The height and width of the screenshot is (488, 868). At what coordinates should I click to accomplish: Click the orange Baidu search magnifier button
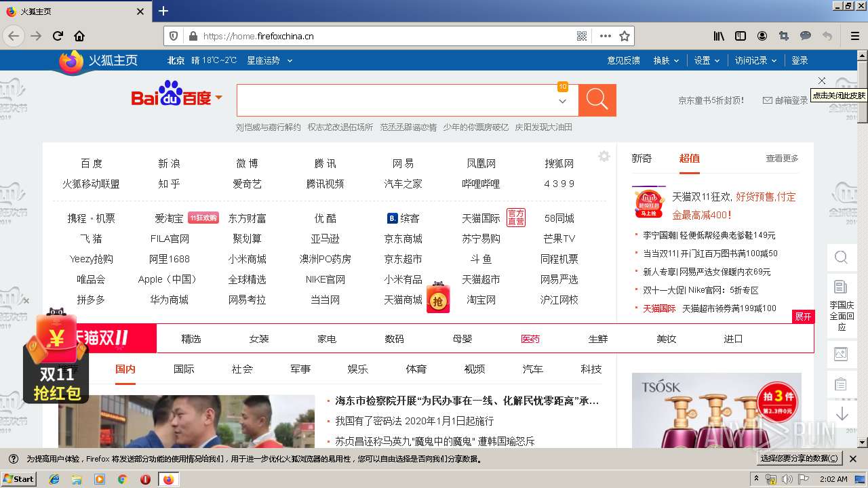coord(597,100)
